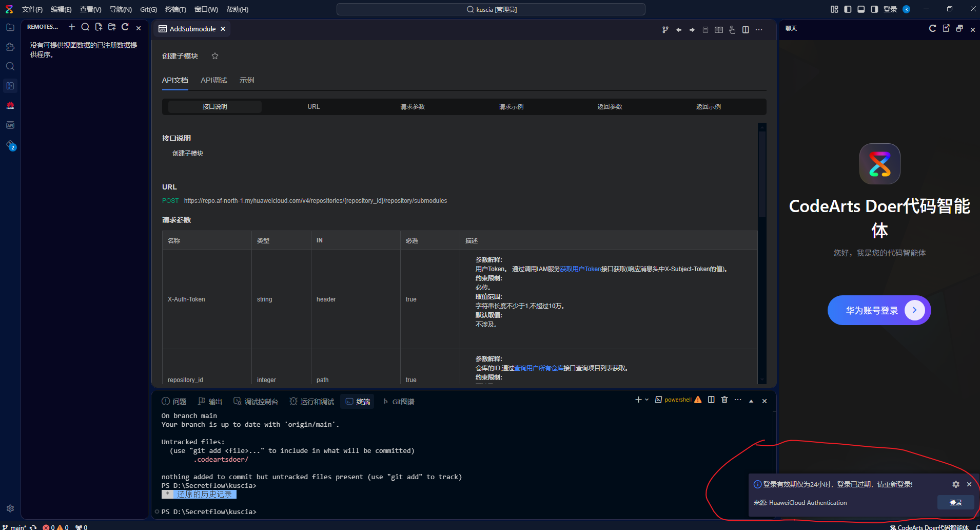Screen dimensions: 980x530
Task: Click the plus icon in the Remotes panel
Action: (72, 27)
